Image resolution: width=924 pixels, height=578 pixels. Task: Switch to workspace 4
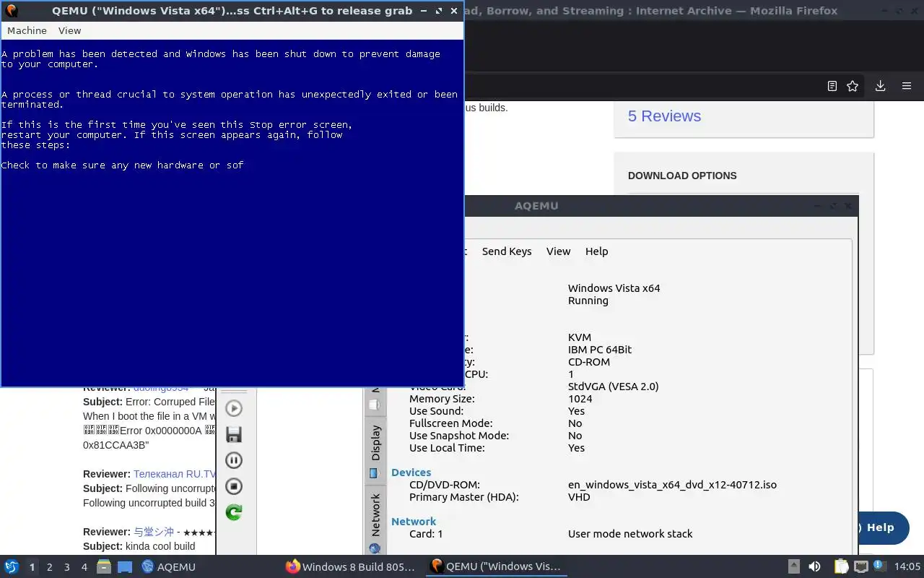(84, 567)
